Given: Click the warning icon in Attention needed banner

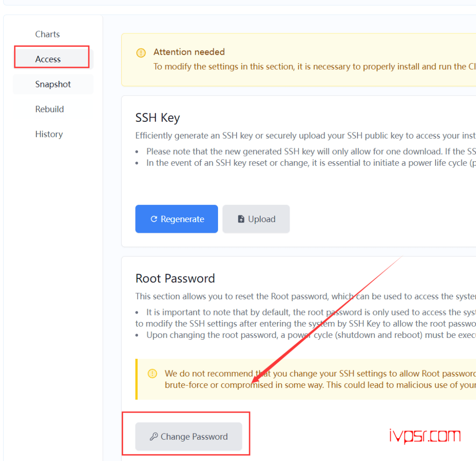Looking at the screenshot, I should click(x=141, y=53).
